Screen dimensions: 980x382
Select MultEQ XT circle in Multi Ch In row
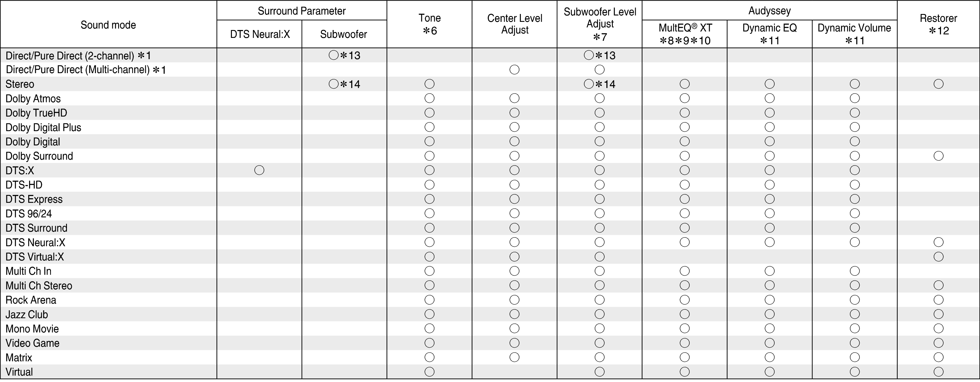click(684, 271)
